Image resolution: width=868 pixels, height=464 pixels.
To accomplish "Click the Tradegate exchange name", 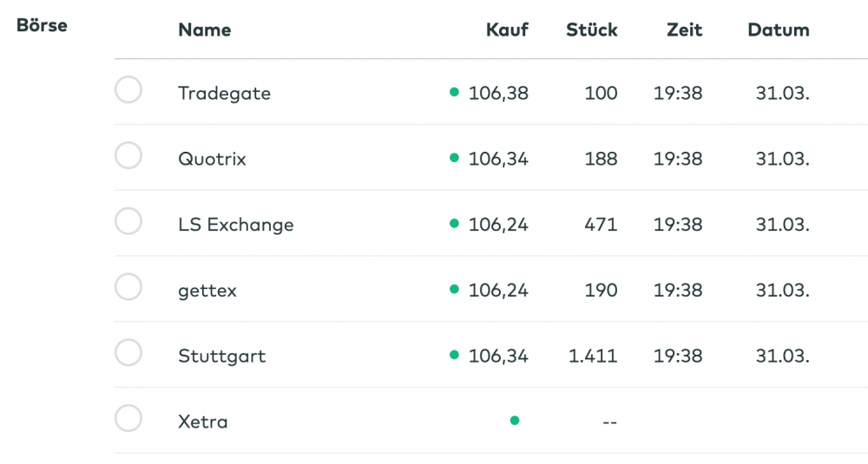I will pos(224,94).
